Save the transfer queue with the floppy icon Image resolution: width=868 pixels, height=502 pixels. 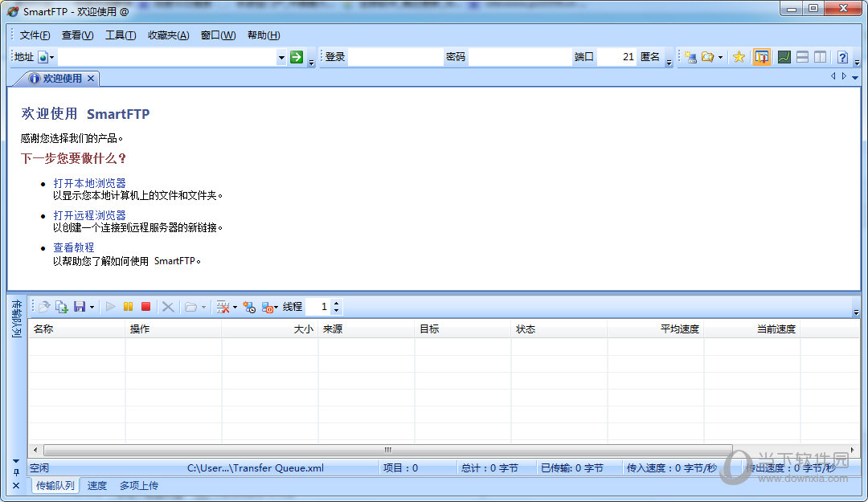click(x=80, y=307)
